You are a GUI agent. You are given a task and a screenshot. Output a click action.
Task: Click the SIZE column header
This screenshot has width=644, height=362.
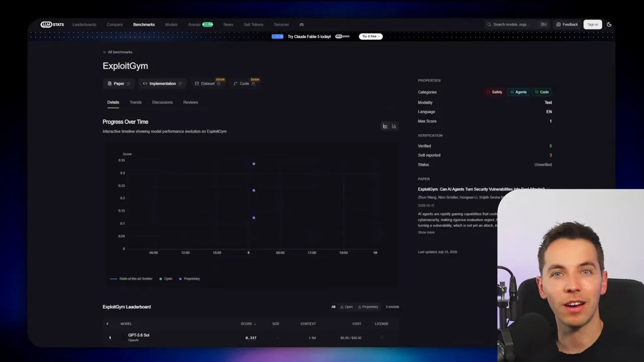[x=276, y=324]
